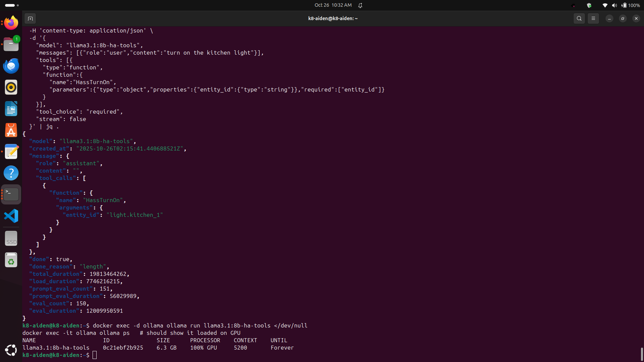Screen dimensions: 644x362
Task: Open the Help application
Action: coord(11,173)
